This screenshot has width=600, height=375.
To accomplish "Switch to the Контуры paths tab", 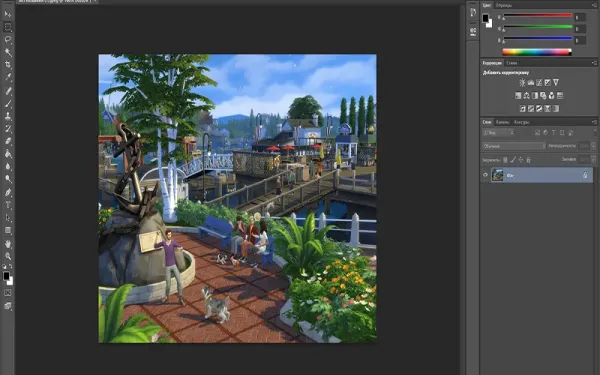I will [x=521, y=122].
